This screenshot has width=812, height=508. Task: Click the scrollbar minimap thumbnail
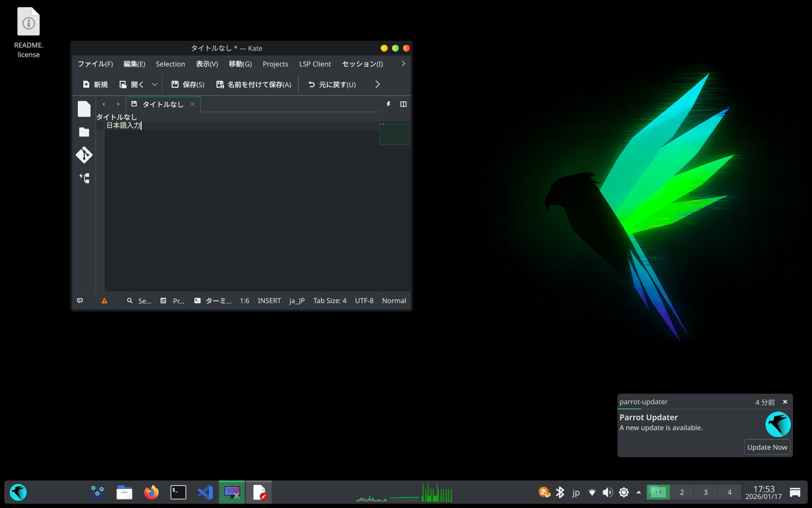point(394,134)
